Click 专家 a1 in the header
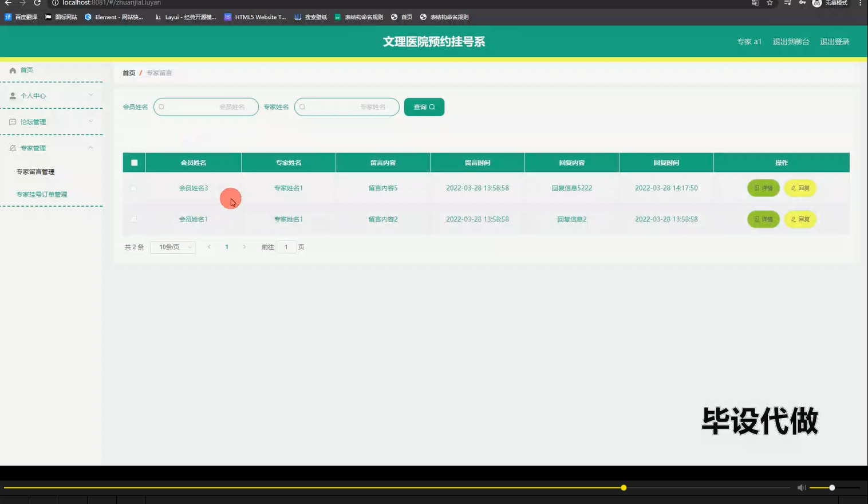868x504 pixels. [x=749, y=42]
